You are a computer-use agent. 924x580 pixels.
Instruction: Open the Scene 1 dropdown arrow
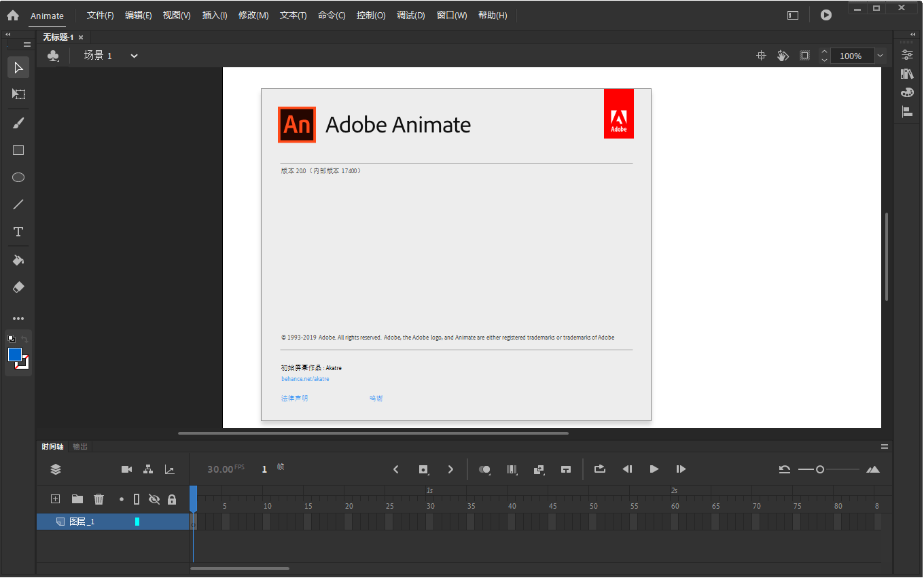click(133, 56)
